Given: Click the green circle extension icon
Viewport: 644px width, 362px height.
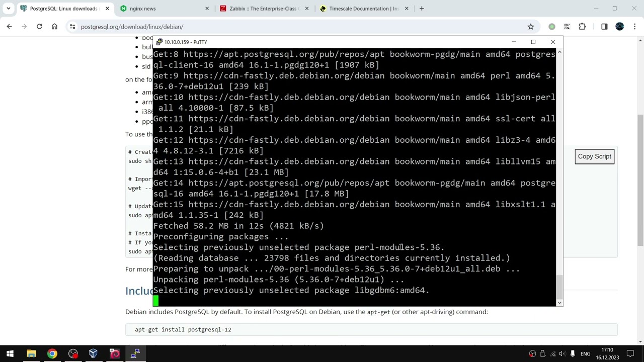Looking at the screenshot, I should pyautogui.click(x=552, y=27).
